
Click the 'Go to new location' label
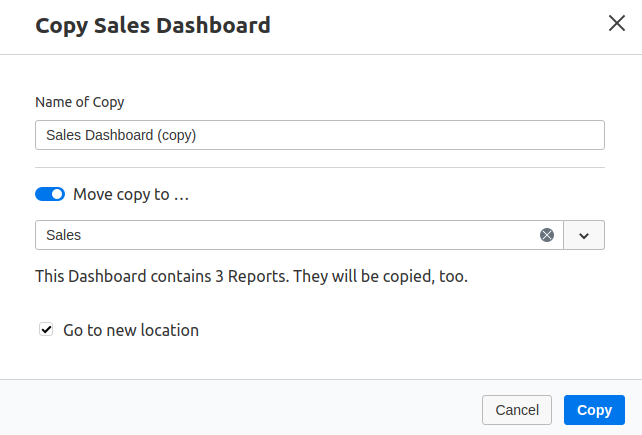pyautogui.click(x=131, y=330)
